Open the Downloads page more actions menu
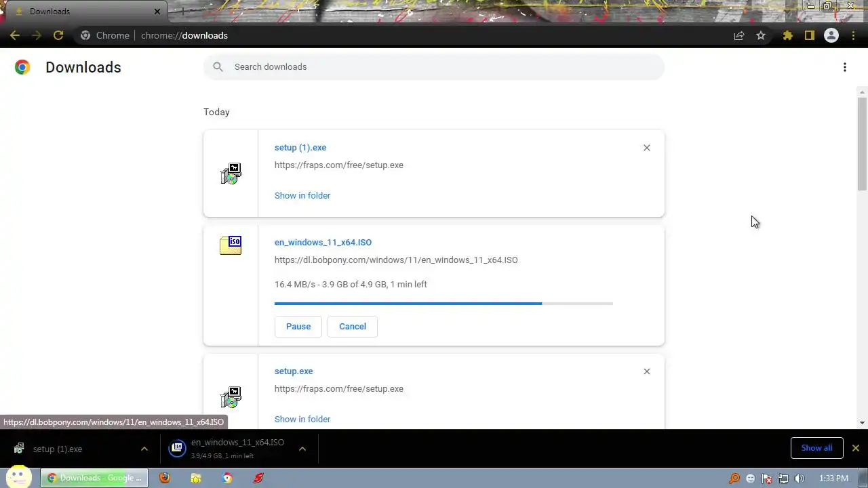Screen dimensions: 868x488 coord(845,67)
